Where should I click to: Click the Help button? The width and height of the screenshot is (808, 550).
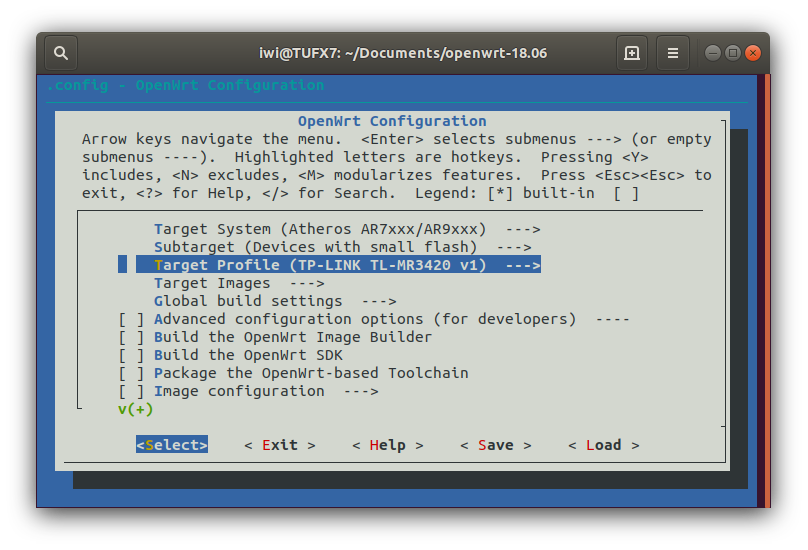(x=388, y=445)
